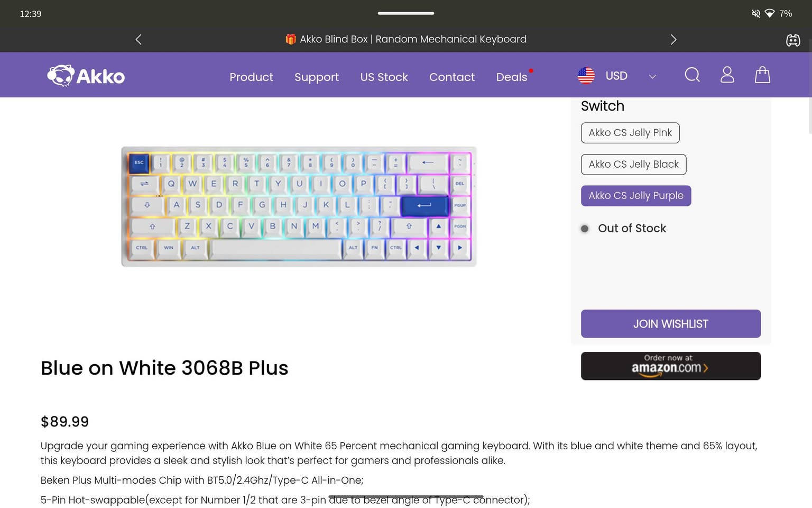
Task: Click the keyboard product image
Action: tap(299, 206)
